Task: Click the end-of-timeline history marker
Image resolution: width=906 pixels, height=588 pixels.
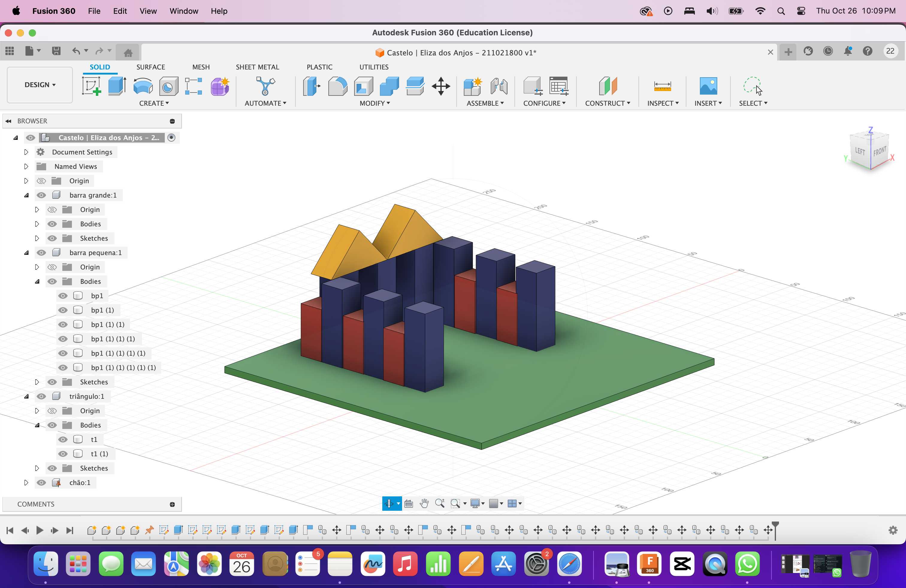Action: point(775,530)
